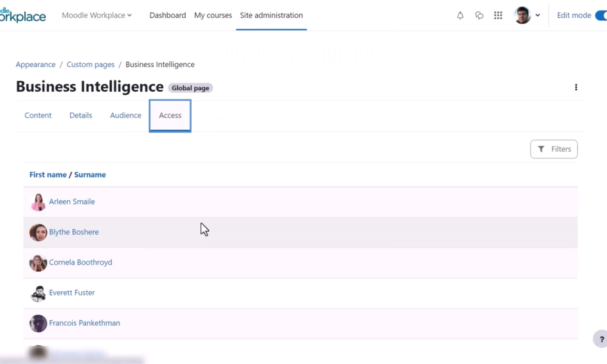Click Arleen Smaile's avatar picture
This screenshot has width=607, height=364.
tap(38, 202)
